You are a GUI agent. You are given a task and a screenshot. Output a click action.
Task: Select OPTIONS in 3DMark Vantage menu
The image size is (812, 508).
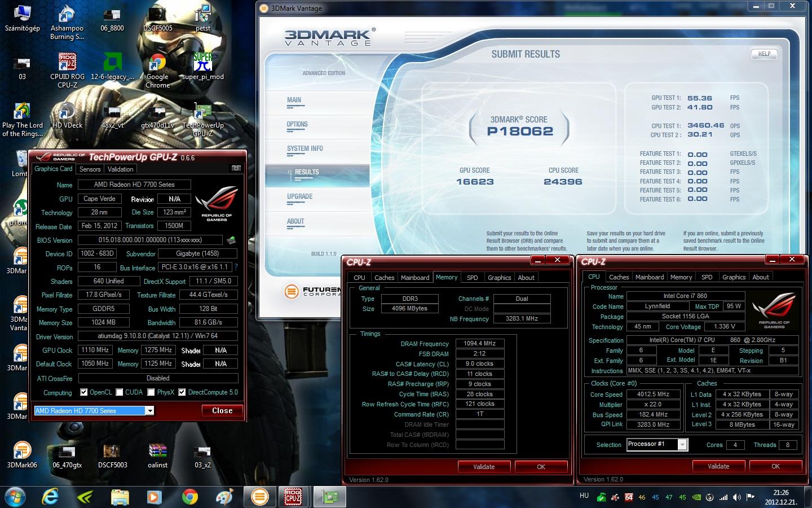click(x=297, y=124)
